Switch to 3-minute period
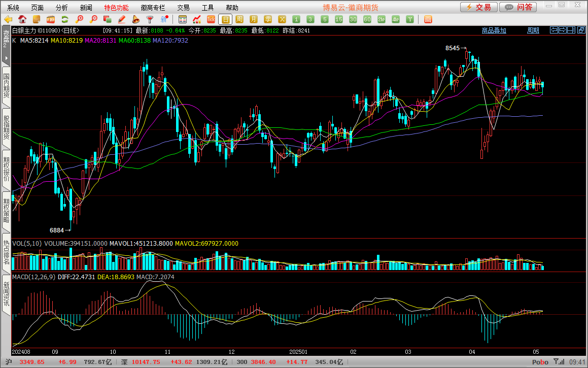 (310, 19)
